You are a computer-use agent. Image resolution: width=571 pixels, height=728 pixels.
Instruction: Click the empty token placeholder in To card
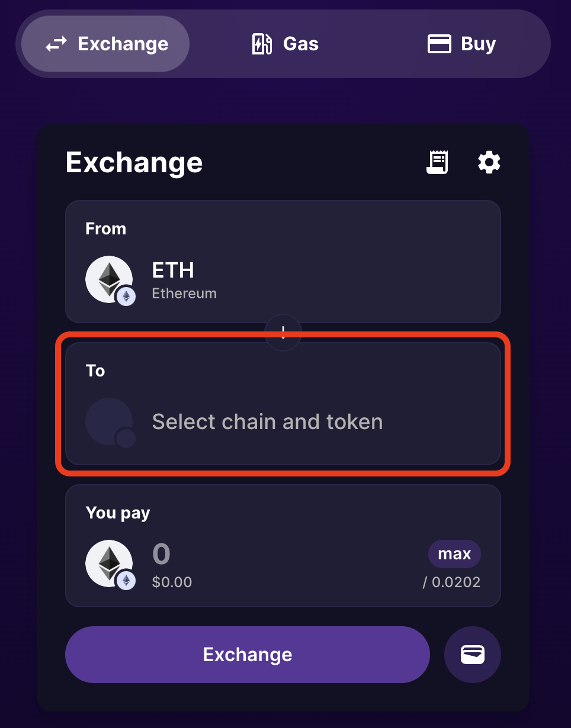109,421
